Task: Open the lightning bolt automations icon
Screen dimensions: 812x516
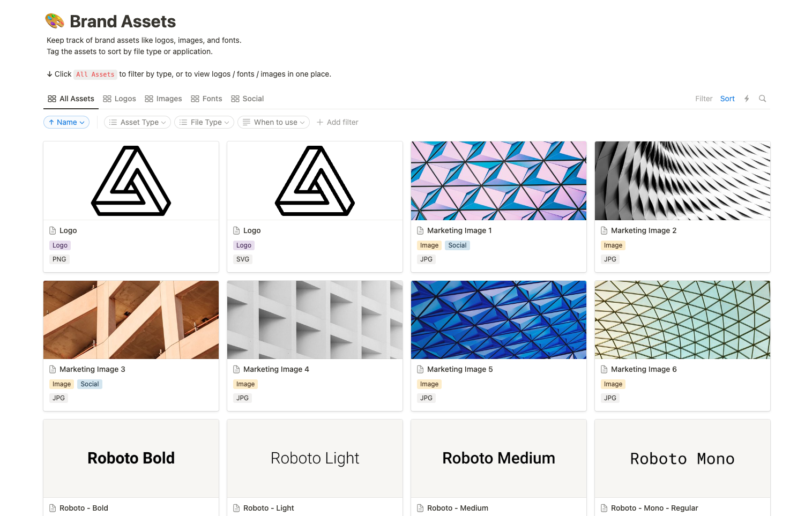Action: click(x=746, y=99)
